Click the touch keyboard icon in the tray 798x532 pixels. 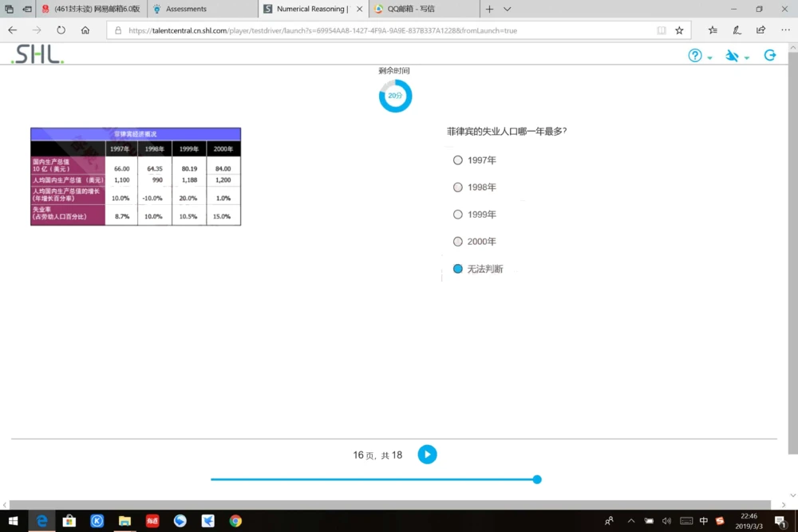click(x=688, y=519)
